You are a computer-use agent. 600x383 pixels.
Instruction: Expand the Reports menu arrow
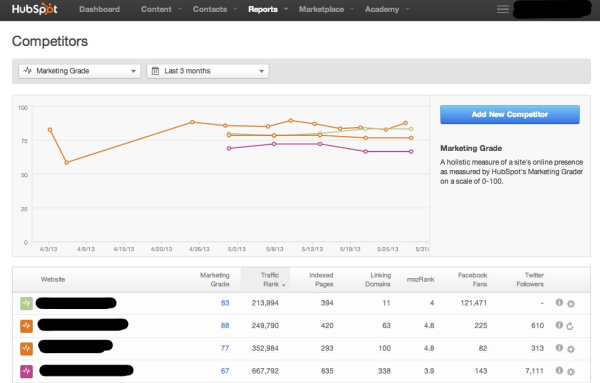point(286,9)
